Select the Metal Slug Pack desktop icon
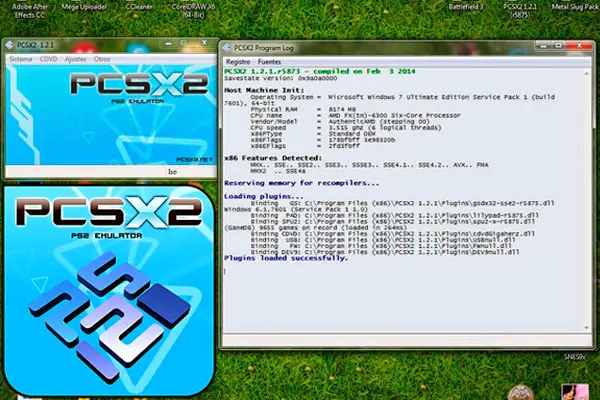The width and height of the screenshot is (600, 400). coord(575,7)
